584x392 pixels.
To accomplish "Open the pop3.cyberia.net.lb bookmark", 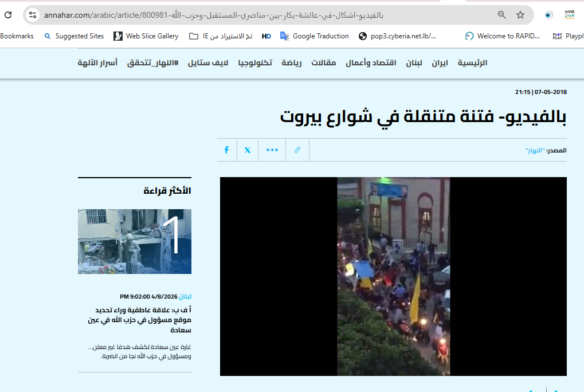I will [402, 36].
